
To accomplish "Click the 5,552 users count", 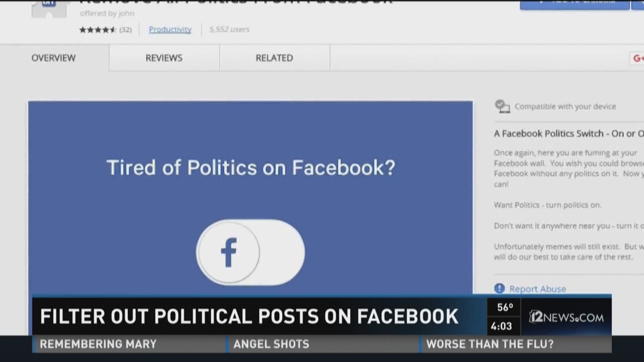I will [x=229, y=29].
